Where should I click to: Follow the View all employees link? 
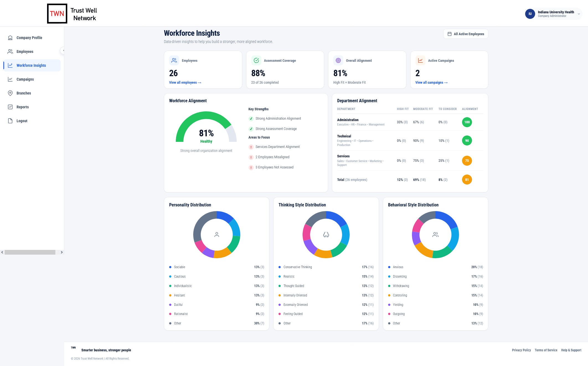click(x=185, y=83)
